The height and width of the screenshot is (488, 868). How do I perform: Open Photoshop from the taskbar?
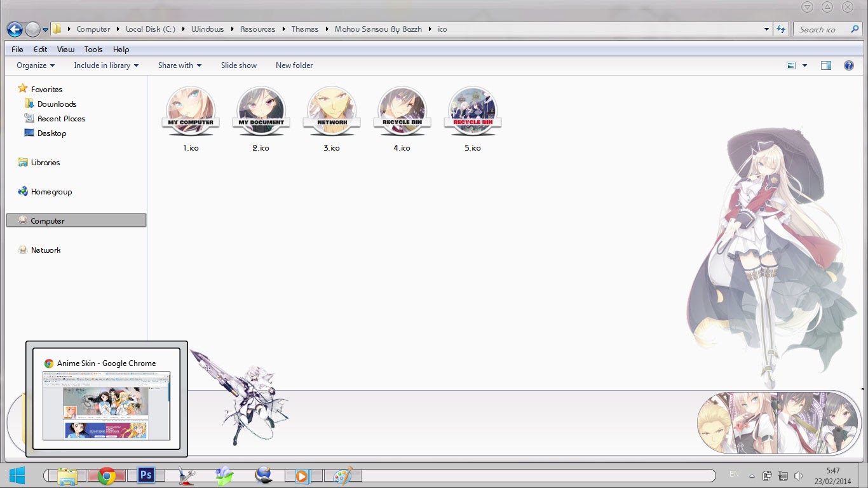coord(146,475)
